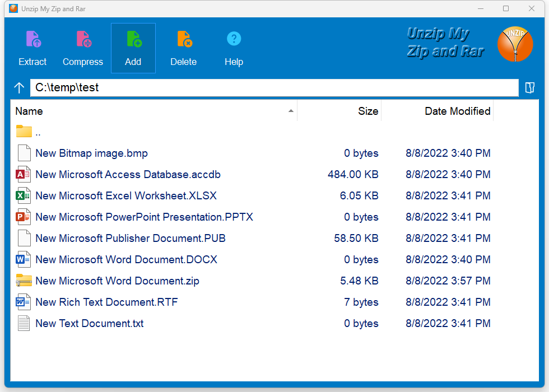Select the Add files button

click(x=133, y=48)
